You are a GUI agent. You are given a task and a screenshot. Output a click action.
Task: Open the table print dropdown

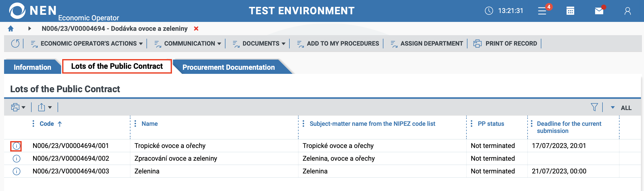point(18,107)
